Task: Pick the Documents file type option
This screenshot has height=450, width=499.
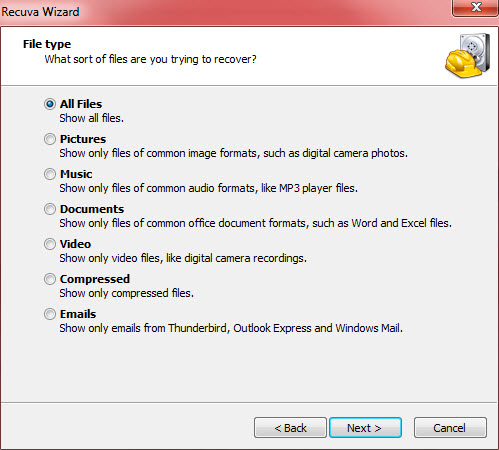Action: pyautogui.click(x=50, y=209)
